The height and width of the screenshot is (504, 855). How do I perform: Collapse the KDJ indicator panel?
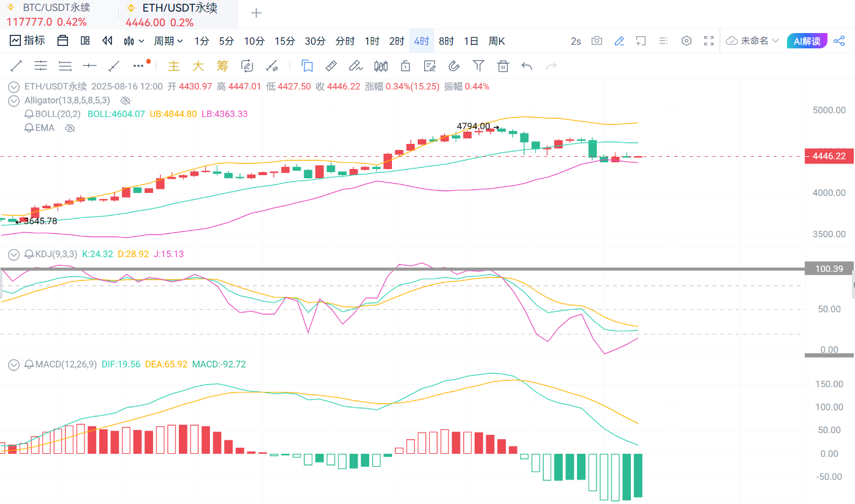click(13, 254)
